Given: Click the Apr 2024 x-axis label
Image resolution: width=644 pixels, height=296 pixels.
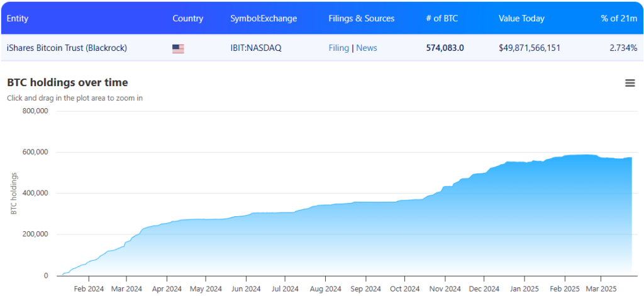Looking at the screenshot, I should click(166, 288).
